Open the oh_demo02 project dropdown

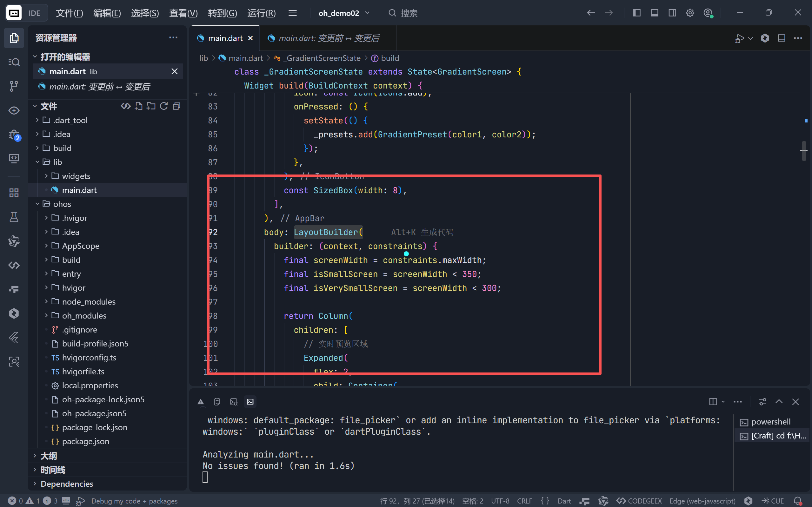coord(344,13)
